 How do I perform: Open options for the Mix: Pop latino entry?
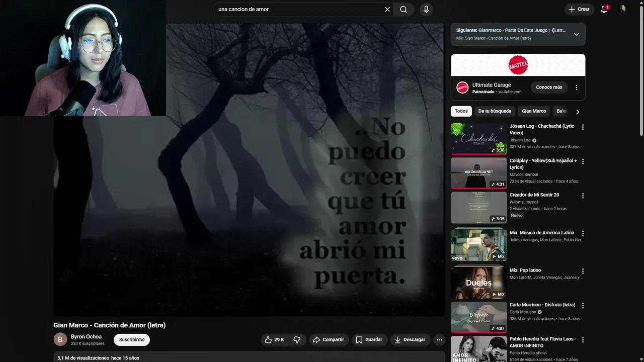pos(583,271)
